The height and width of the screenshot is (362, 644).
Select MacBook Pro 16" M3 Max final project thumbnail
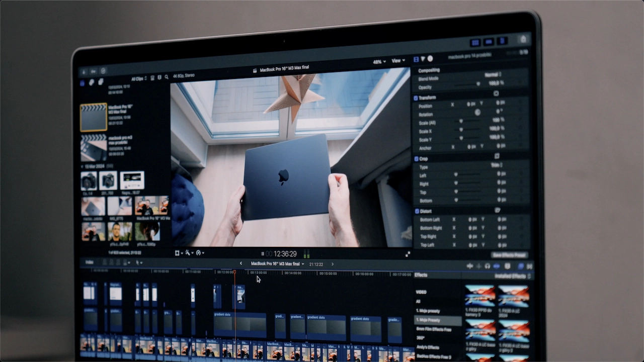point(94,117)
